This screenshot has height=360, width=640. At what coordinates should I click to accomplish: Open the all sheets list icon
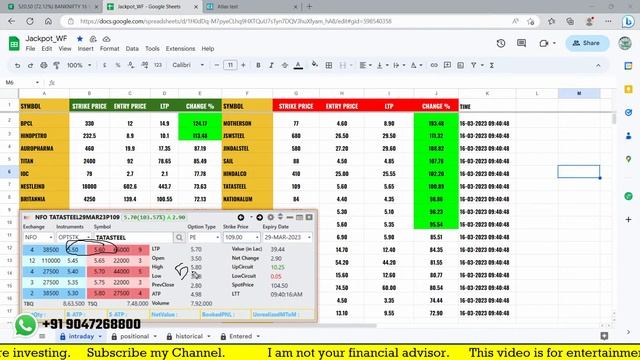(42, 336)
